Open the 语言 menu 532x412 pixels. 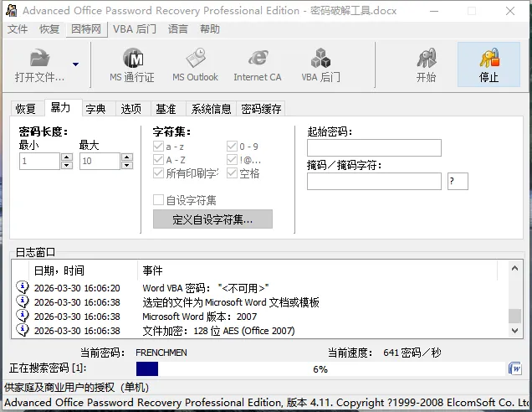[178, 29]
